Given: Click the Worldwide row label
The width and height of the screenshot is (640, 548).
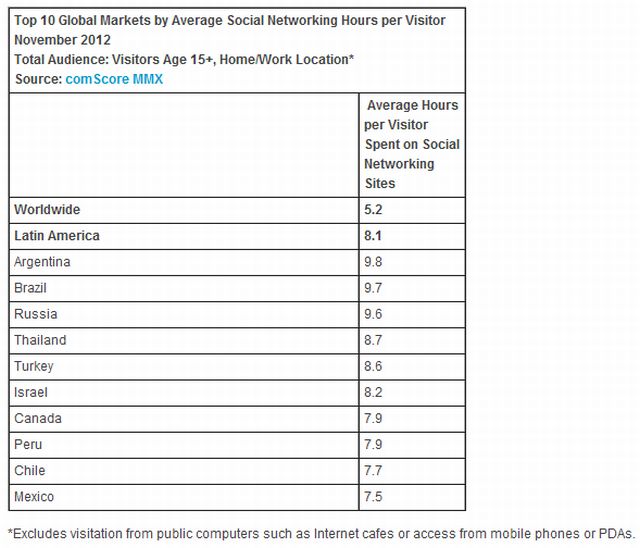Looking at the screenshot, I should coord(47,210).
